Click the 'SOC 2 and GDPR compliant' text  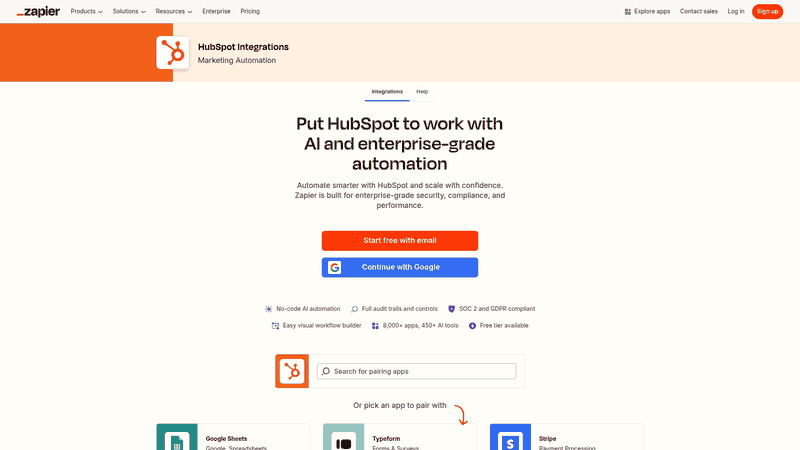coord(497,309)
